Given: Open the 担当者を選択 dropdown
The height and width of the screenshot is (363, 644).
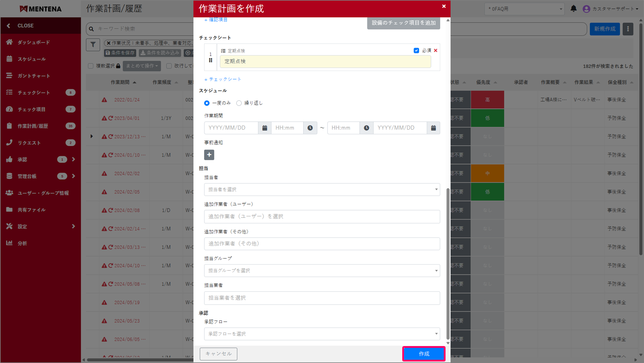Looking at the screenshot, I should [322, 189].
